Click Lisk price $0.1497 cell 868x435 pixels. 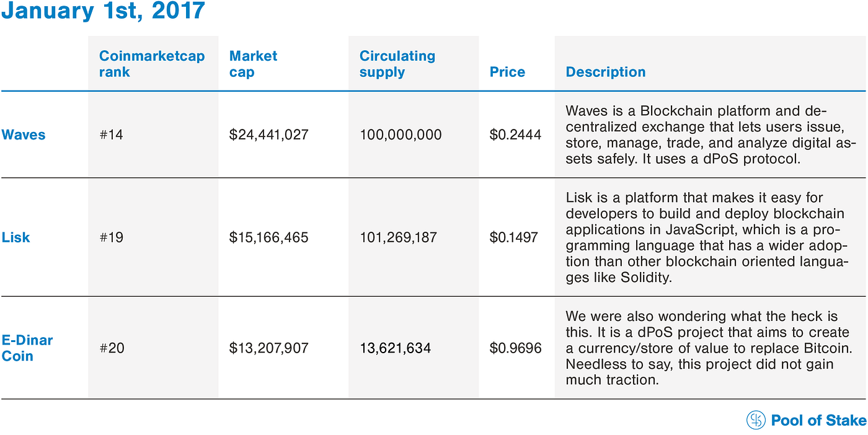point(513,237)
